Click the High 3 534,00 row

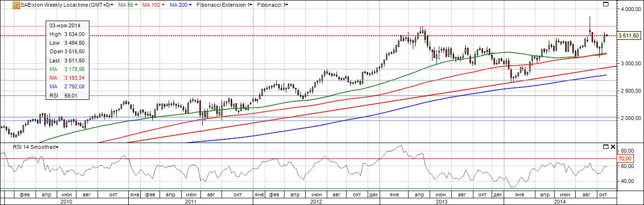click(x=67, y=34)
